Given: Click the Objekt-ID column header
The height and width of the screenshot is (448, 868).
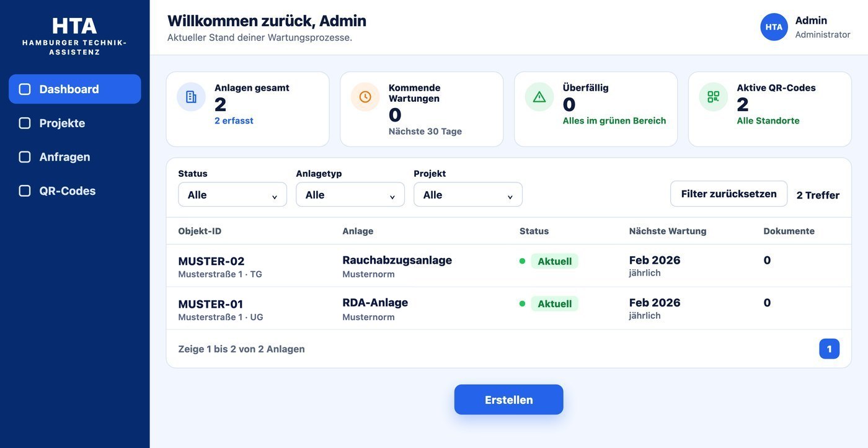Looking at the screenshot, I should (x=200, y=231).
